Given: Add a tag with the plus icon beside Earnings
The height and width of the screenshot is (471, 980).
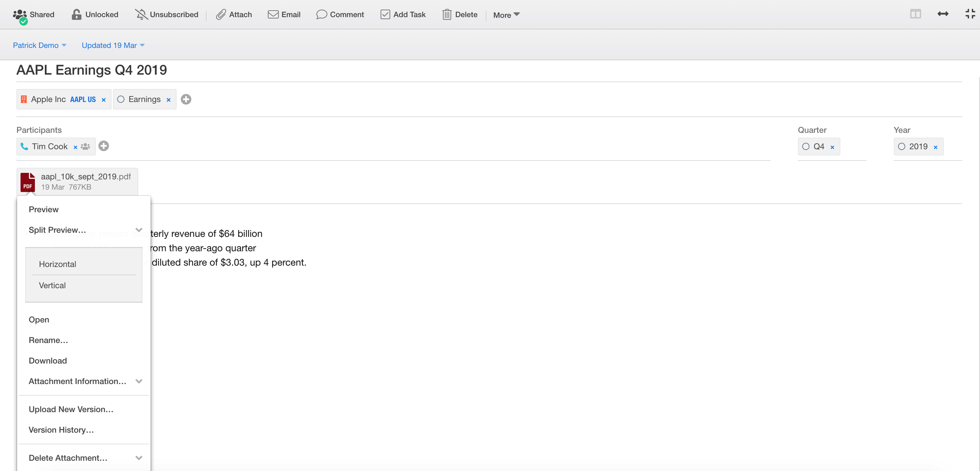Looking at the screenshot, I should 186,99.
